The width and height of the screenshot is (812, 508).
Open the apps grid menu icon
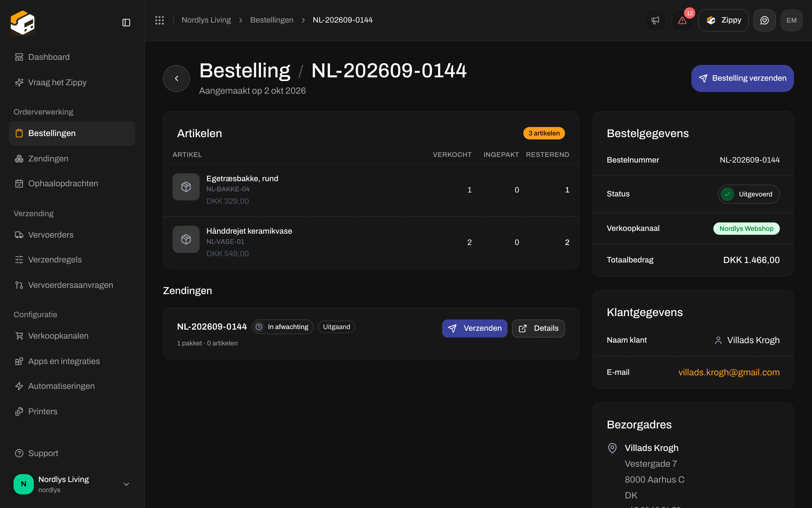coord(159,20)
